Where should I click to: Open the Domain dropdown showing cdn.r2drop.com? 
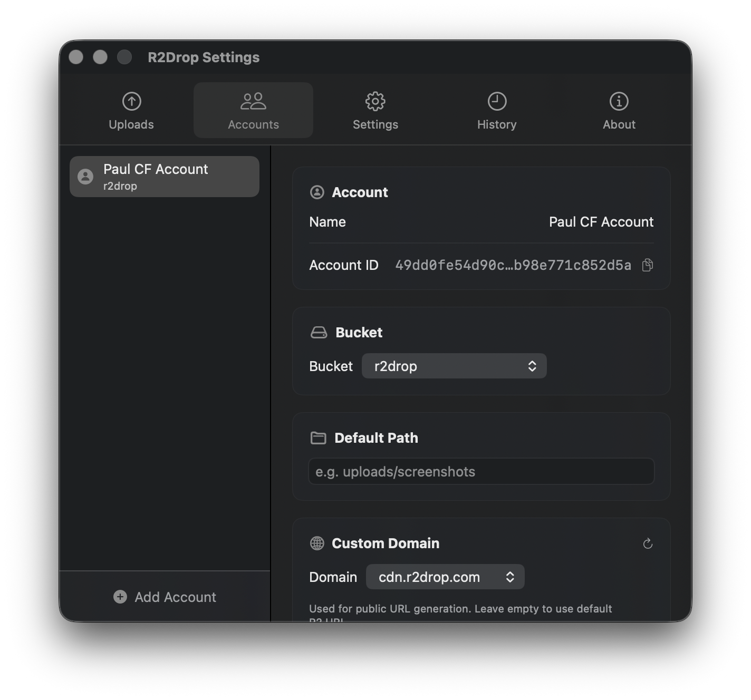pos(445,577)
